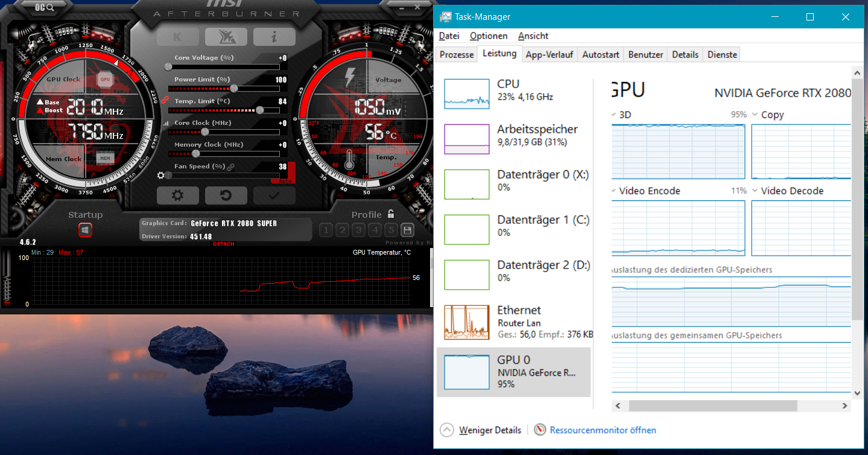Apply settings with the checkmark button
Image resolution: width=868 pixels, height=455 pixels.
point(274,196)
